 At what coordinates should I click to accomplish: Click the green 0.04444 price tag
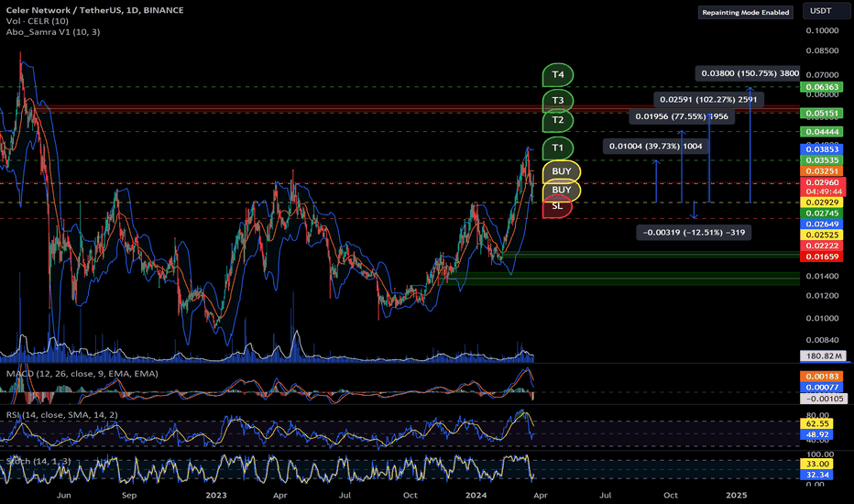822,132
